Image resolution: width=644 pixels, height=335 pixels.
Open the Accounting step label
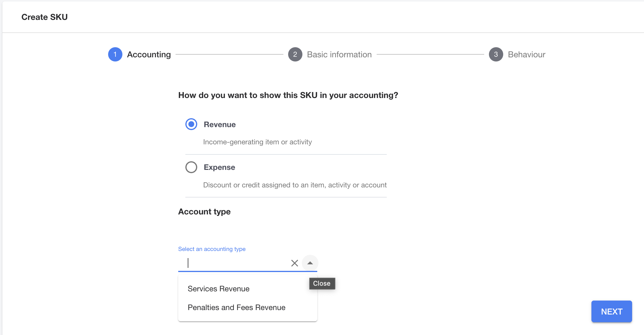coord(149,55)
